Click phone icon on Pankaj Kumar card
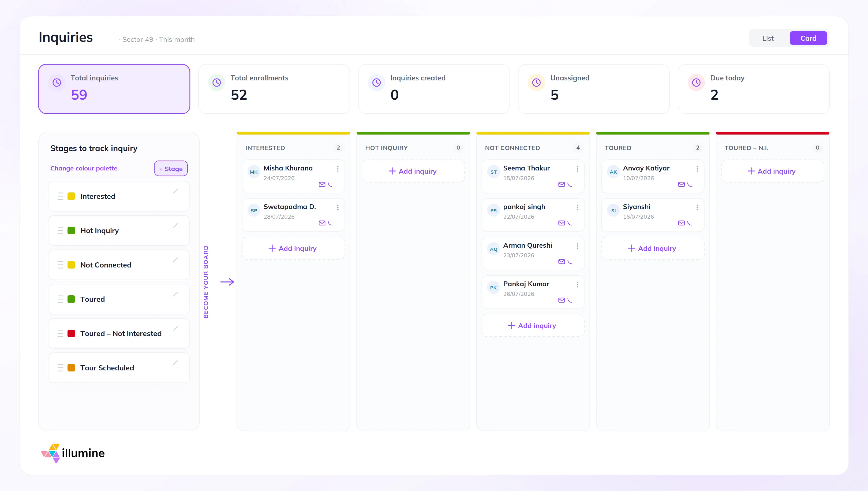 [570, 300]
